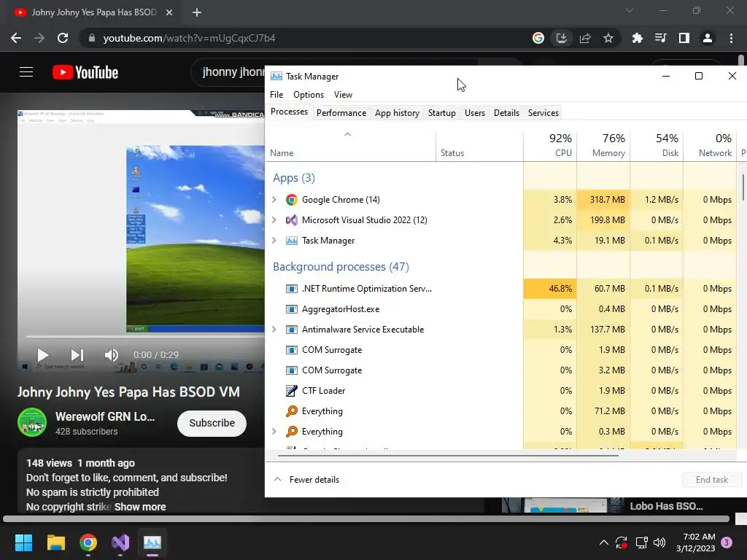Image resolution: width=747 pixels, height=560 pixels.
Task: Click the AggregatorHost.exe process icon
Action: click(292, 309)
